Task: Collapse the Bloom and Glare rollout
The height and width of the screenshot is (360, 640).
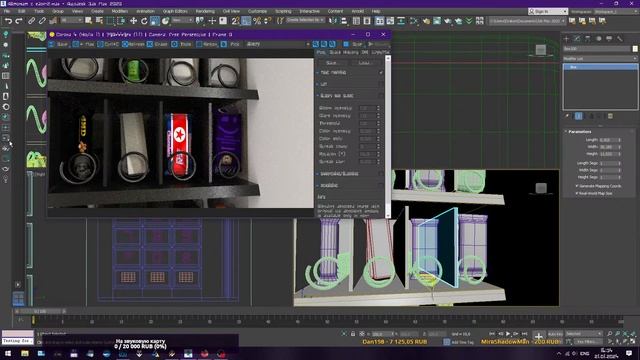Action: point(318,96)
